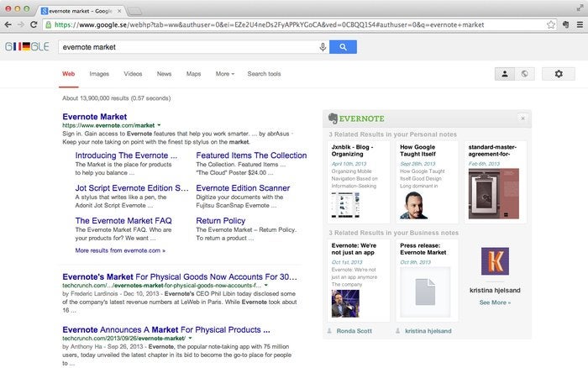Open Featured Items The Collection sitelink
This screenshot has width=588, height=368.
[x=251, y=155]
